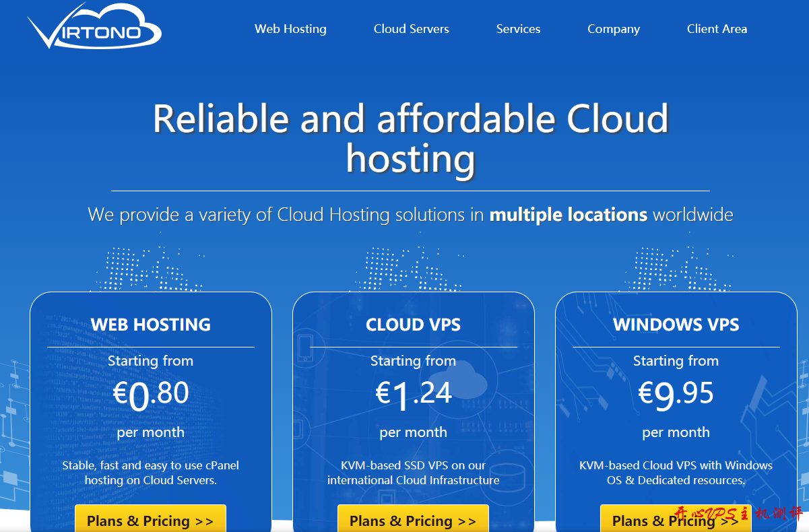Open the Web Hosting menu

pos(290,29)
